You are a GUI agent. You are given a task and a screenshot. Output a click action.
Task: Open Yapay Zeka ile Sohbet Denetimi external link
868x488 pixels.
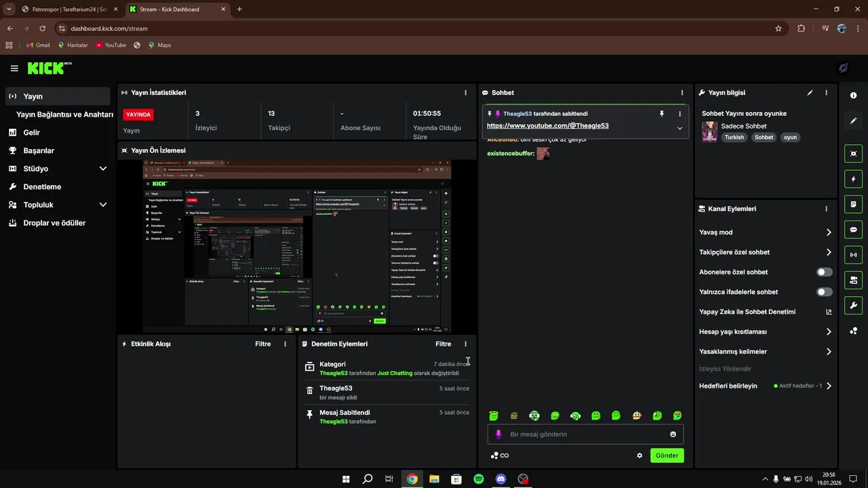pos(829,312)
